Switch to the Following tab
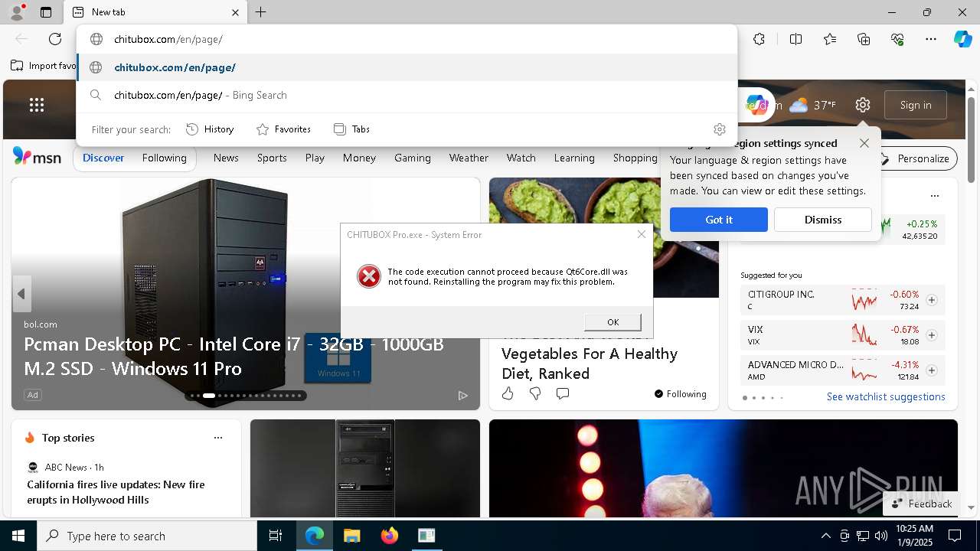The height and width of the screenshot is (551, 980). click(x=164, y=158)
